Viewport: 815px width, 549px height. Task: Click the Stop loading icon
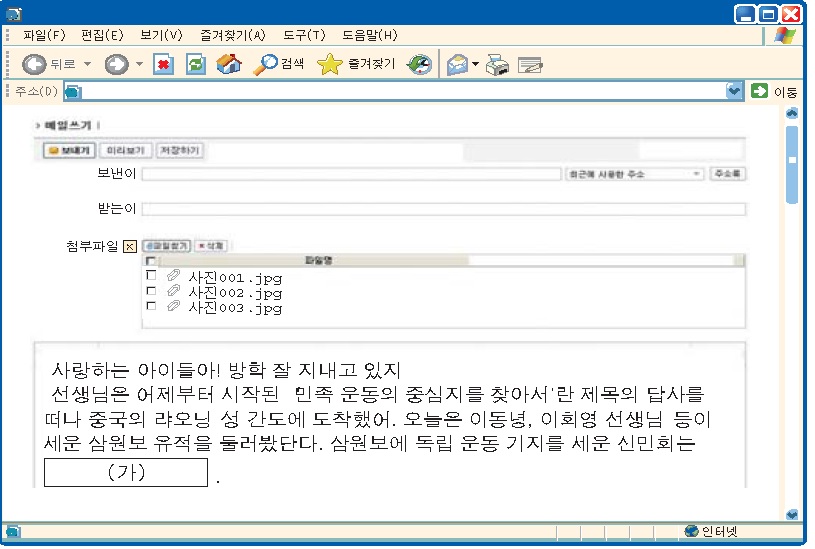point(164,64)
